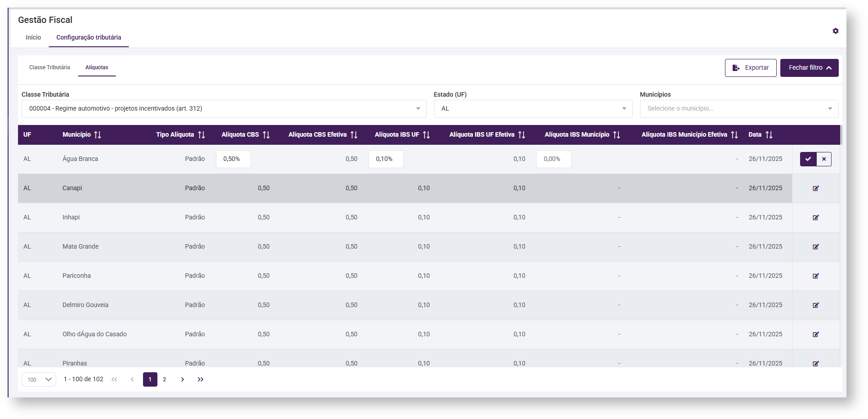Edit the Delmiro Gouveia row

coord(815,305)
